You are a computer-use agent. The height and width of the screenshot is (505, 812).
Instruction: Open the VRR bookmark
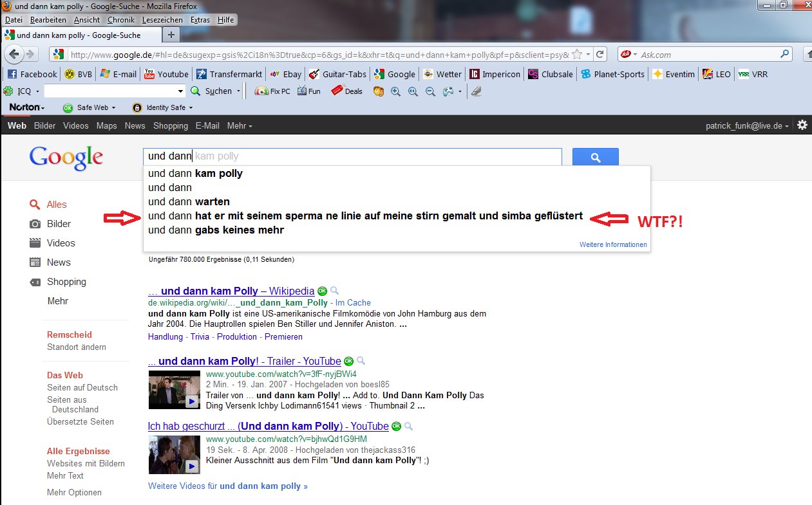[x=752, y=74]
